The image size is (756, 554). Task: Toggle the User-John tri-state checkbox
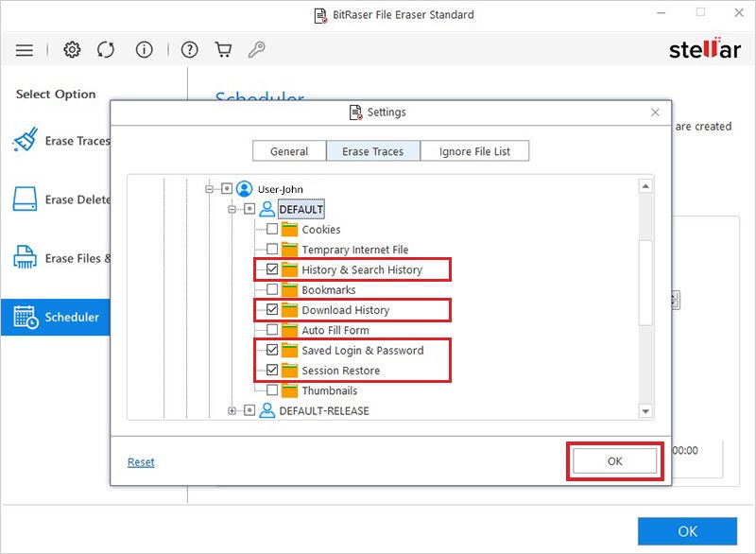227,188
